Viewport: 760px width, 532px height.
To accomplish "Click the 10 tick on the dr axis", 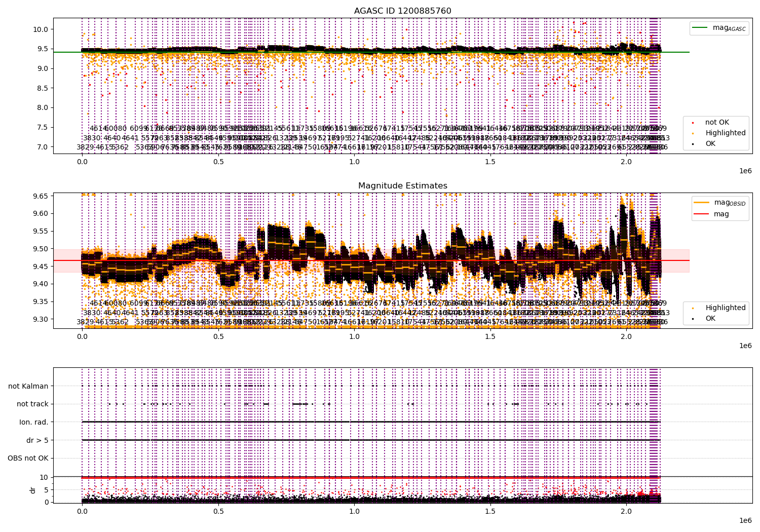I will click(x=44, y=477).
